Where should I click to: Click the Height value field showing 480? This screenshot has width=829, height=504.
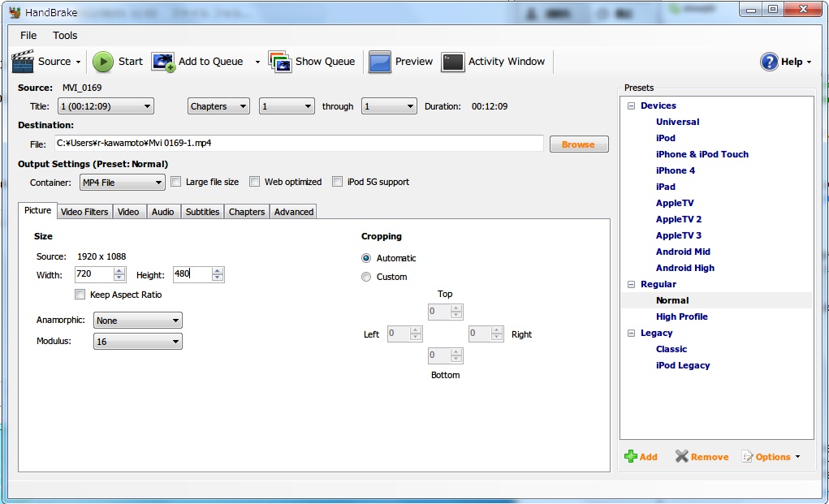(192, 274)
